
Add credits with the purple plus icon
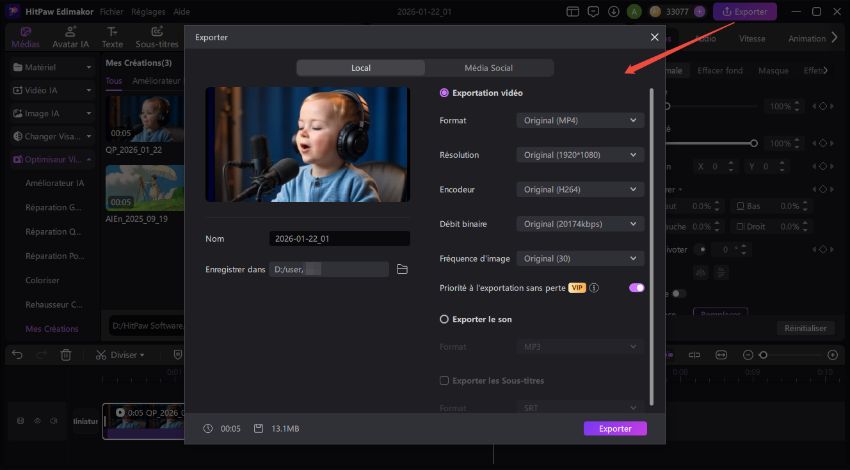pos(699,11)
